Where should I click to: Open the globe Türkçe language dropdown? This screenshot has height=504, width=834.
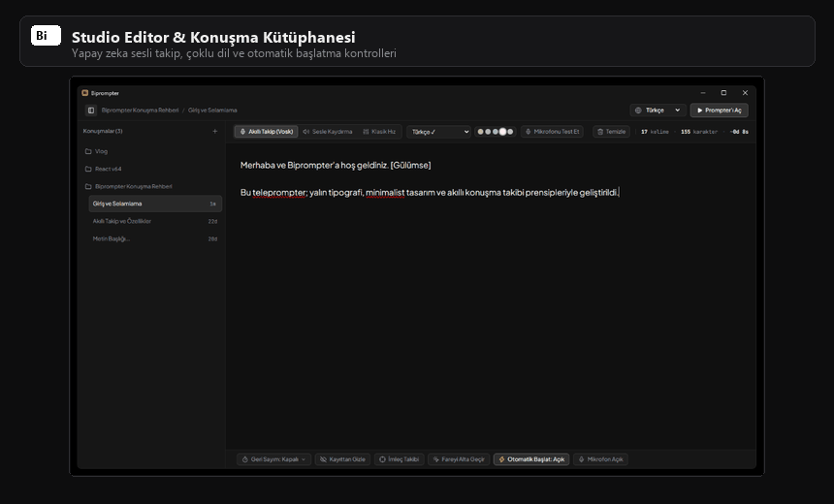pos(658,110)
